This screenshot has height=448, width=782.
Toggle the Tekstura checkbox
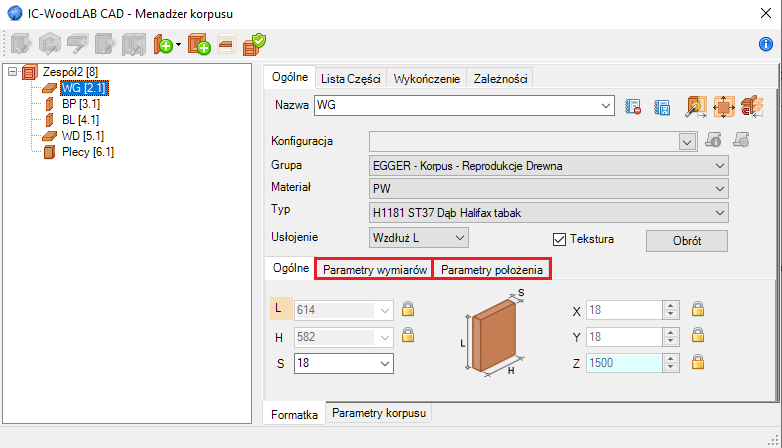click(x=560, y=239)
